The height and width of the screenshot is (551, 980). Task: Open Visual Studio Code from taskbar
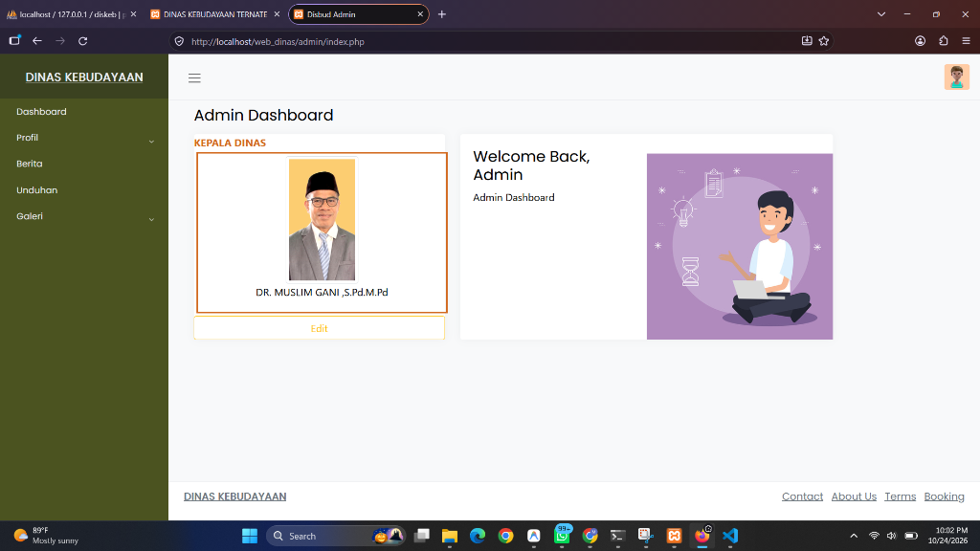point(730,536)
